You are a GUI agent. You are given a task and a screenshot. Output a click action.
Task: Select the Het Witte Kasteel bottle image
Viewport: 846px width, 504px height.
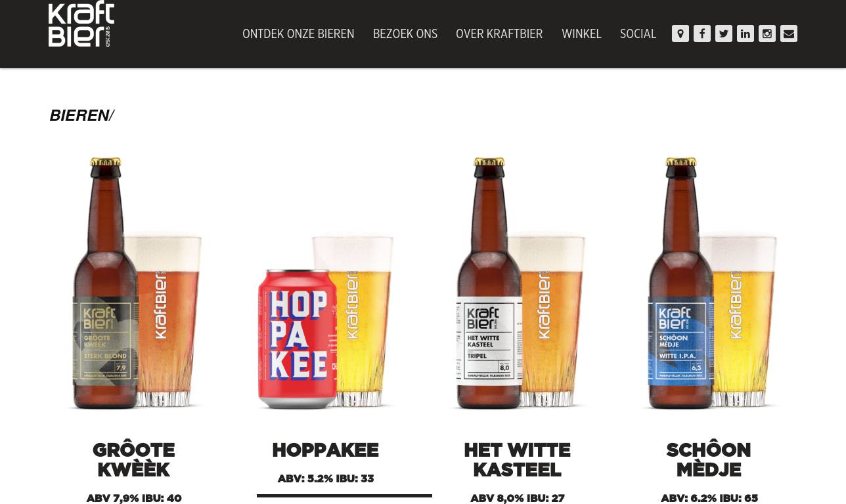(x=518, y=283)
